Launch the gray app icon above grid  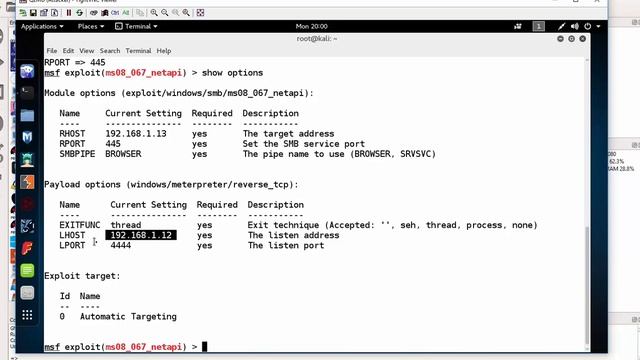coord(27,293)
